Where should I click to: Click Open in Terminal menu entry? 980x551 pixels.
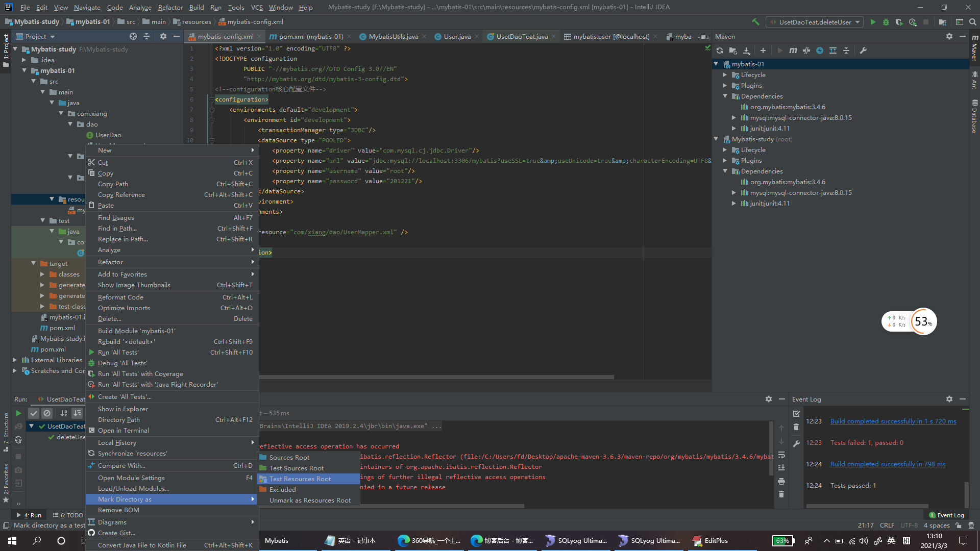click(x=123, y=431)
